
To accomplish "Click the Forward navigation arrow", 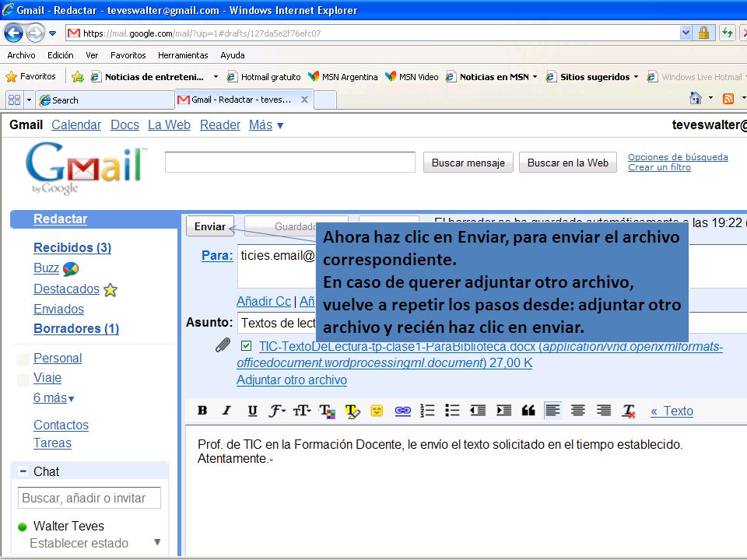I will tap(35, 33).
